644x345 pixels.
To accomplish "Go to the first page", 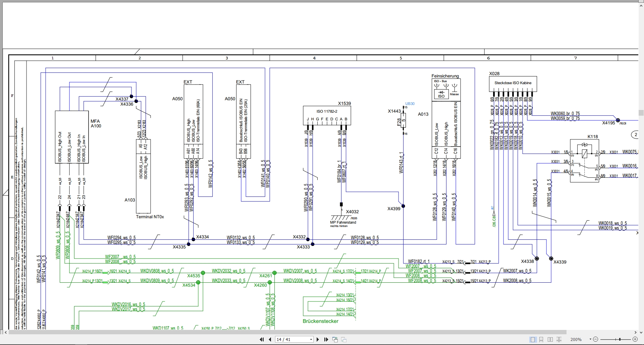I will point(262,339).
